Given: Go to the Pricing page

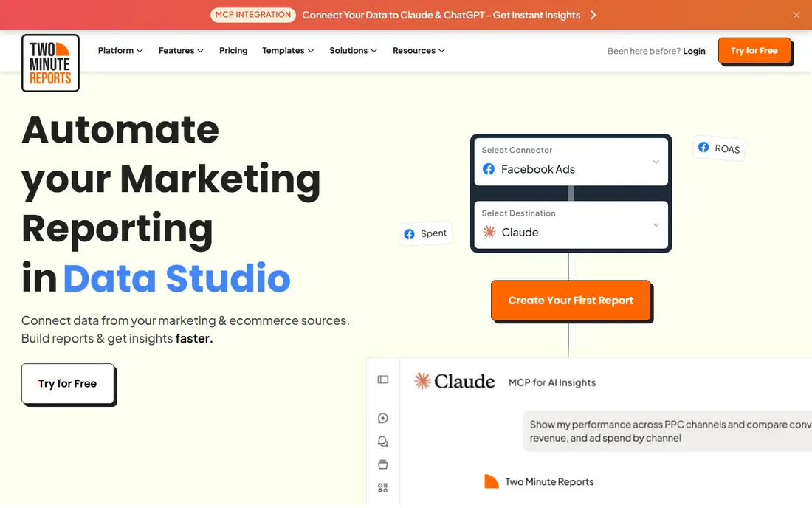Looking at the screenshot, I should point(233,51).
